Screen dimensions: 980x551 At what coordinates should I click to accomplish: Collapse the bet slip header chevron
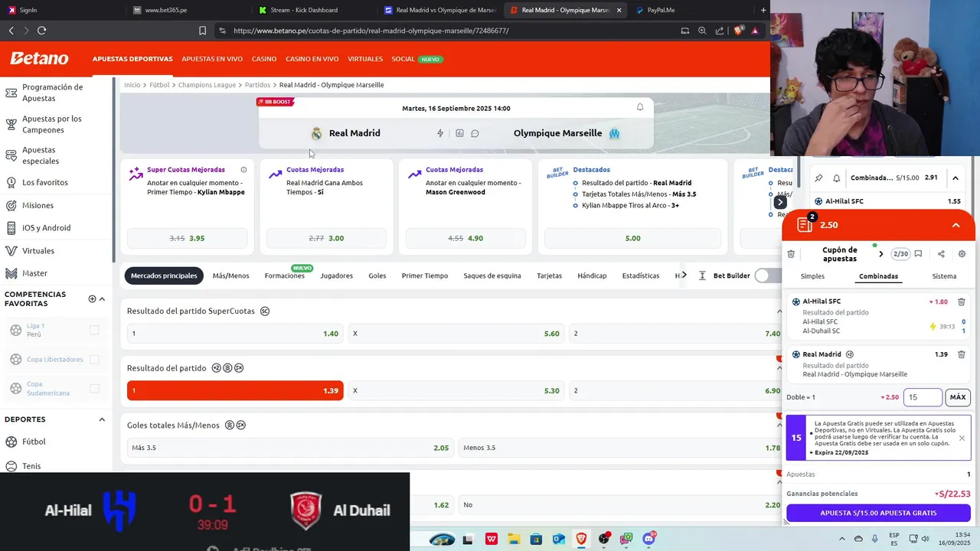[x=955, y=225]
